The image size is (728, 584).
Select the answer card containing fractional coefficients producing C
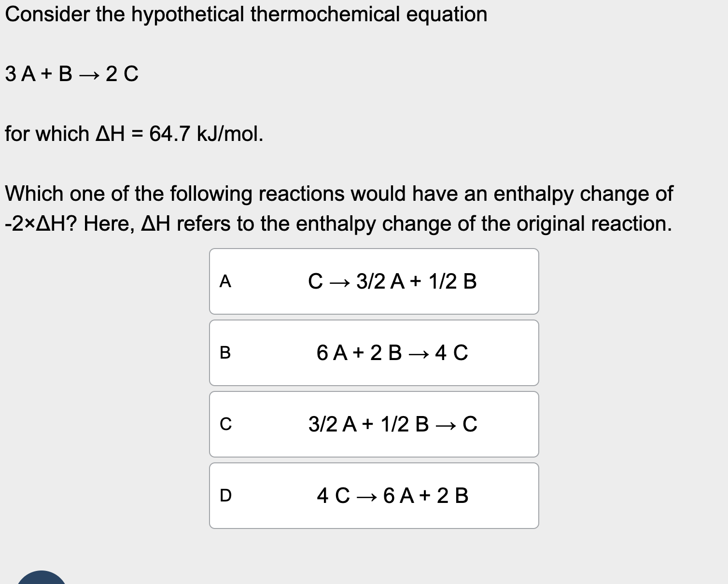pyautogui.click(x=374, y=424)
